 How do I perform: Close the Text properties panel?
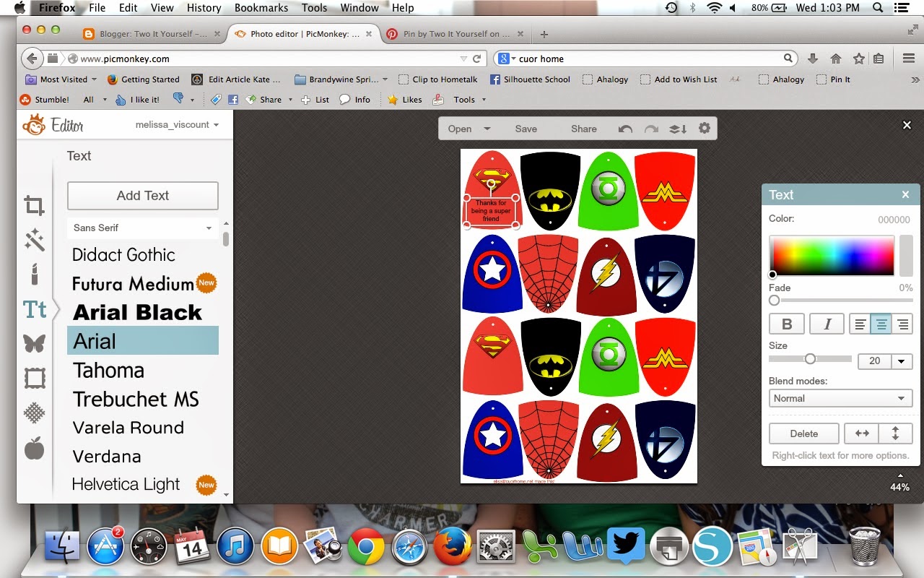click(905, 194)
